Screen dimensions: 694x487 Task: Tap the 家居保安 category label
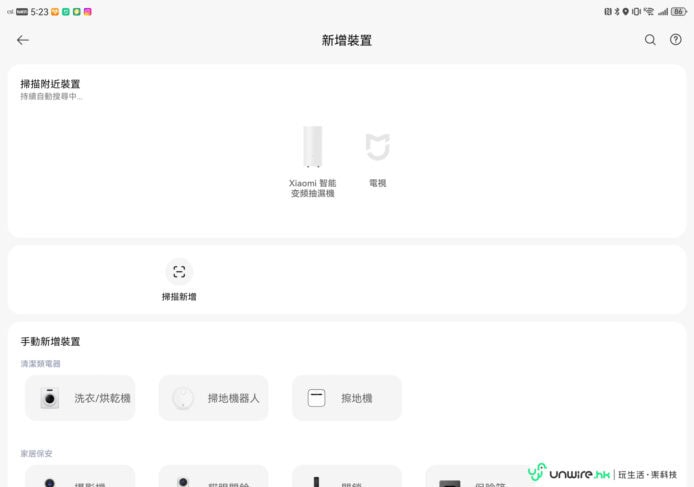click(37, 453)
